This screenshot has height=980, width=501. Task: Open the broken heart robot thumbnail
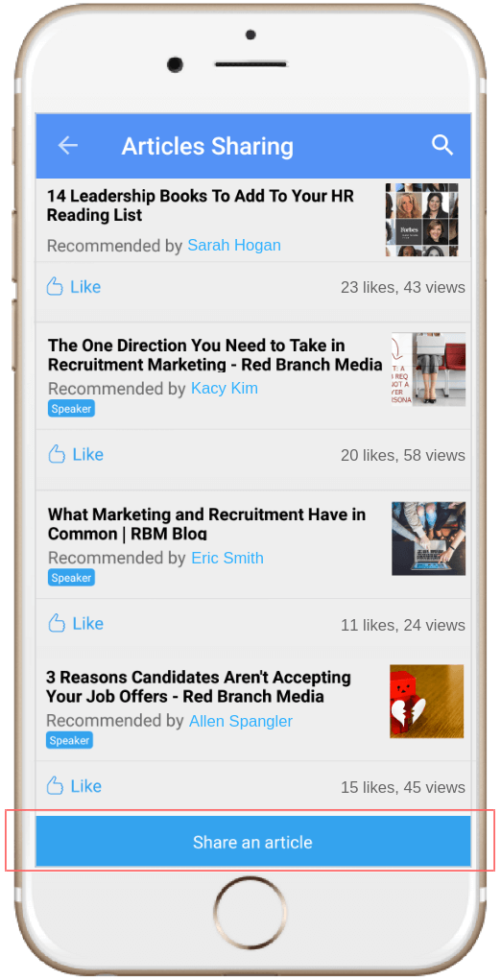(427, 702)
